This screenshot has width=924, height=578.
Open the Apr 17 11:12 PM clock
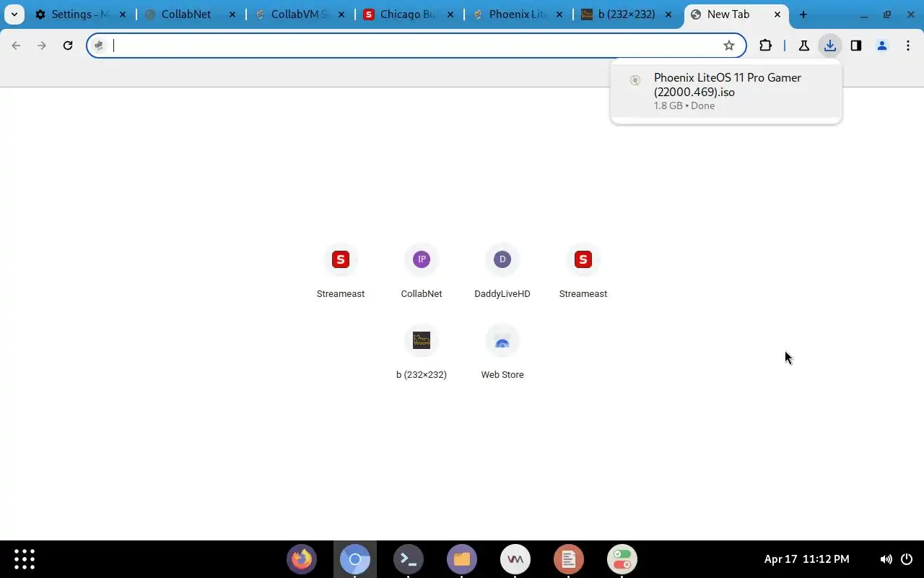pyautogui.click(x=806, y=559)
